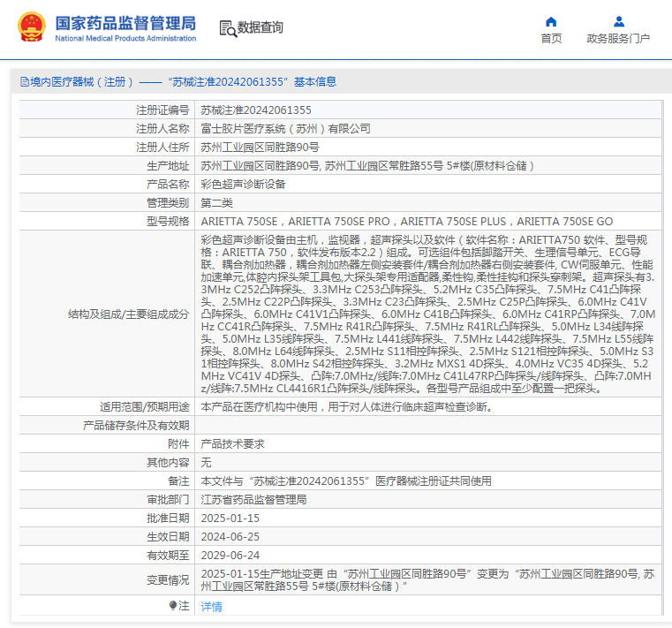Select registration number value 苏械注准20242061355
The image size is (672, 628).
(256, 110)
